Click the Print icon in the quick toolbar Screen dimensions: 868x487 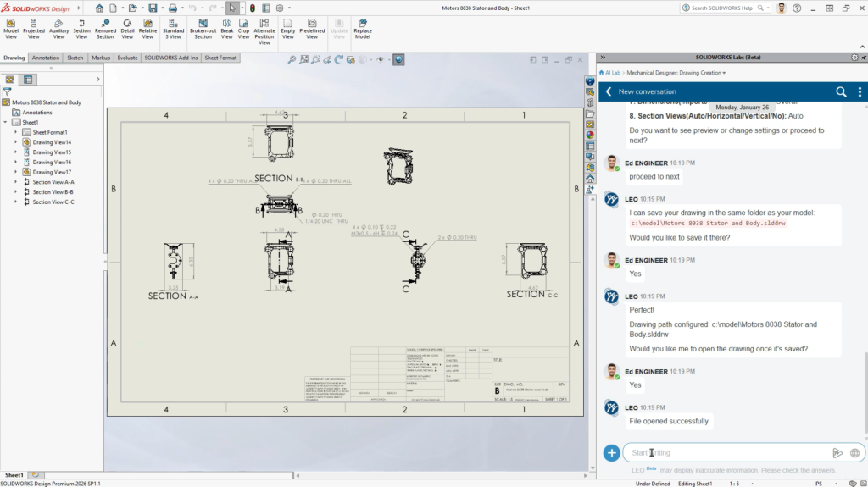point(173,8)
